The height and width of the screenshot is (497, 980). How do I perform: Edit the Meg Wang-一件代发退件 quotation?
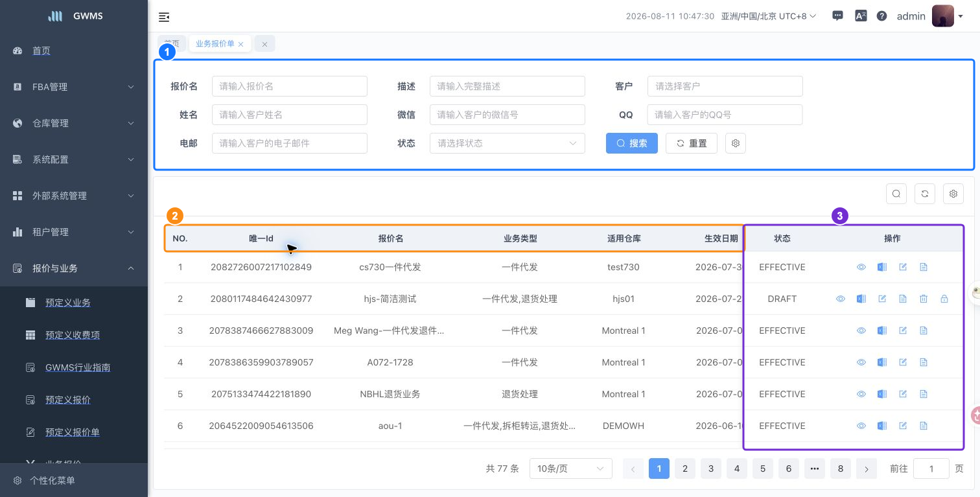pos(903,330)
